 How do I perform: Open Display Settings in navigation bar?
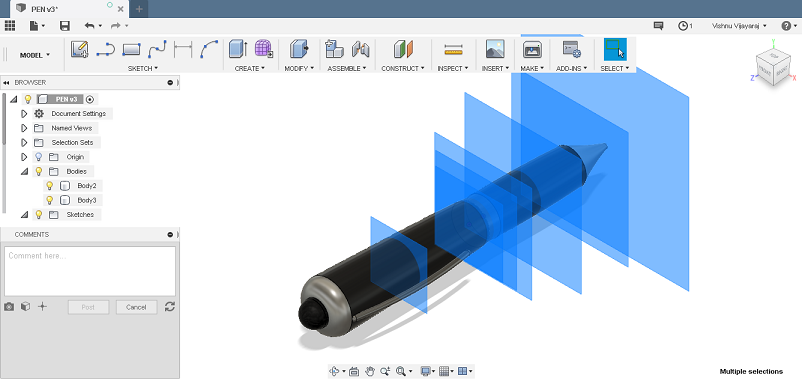coord(427,372)
